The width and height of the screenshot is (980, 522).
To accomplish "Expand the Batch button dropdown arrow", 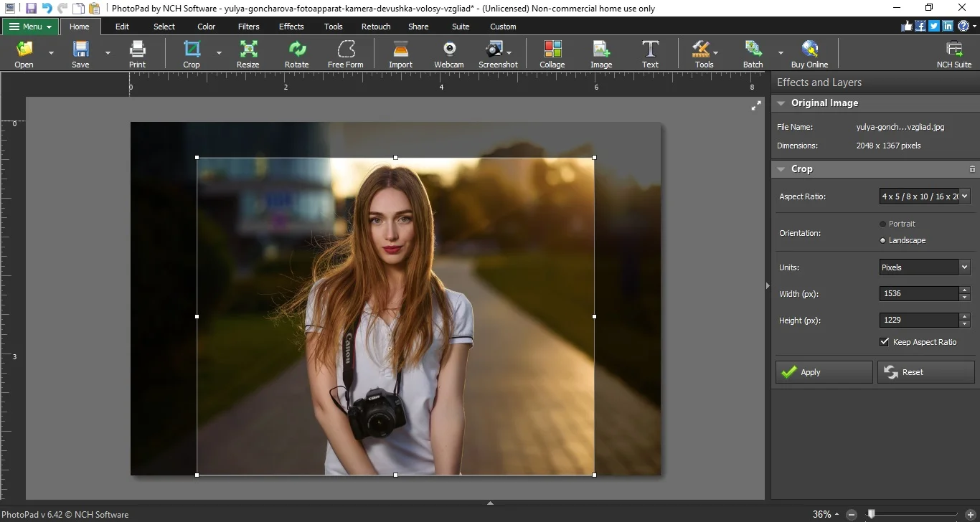I will click(781, 53).
